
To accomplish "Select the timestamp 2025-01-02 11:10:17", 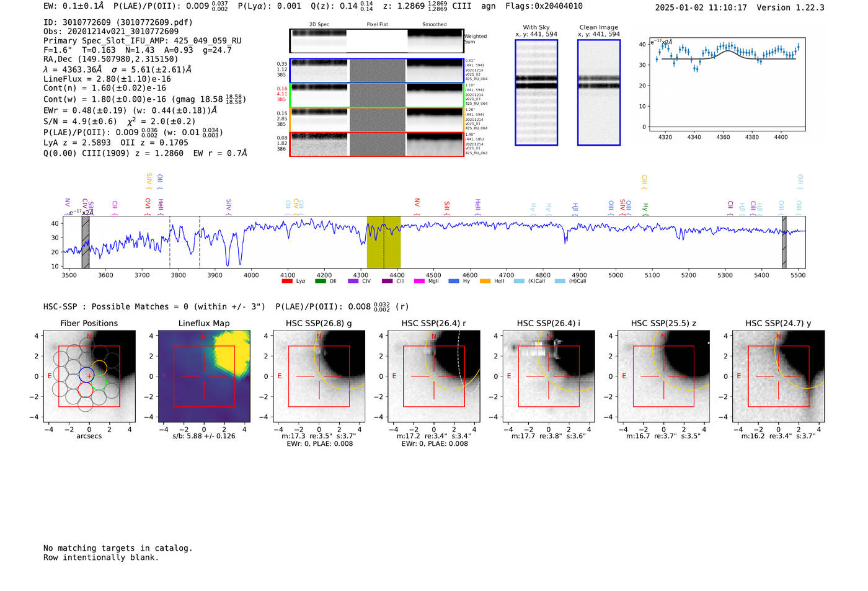I will click(701, 7).
